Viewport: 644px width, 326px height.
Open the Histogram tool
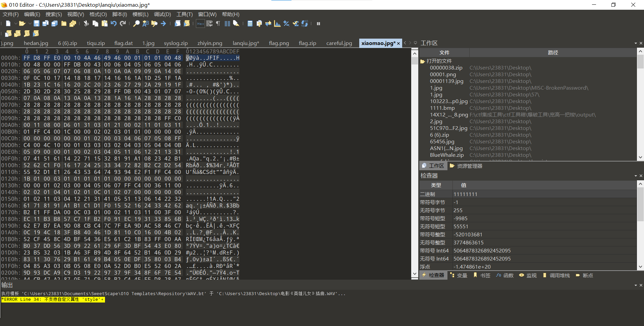(x=277, y=24)
